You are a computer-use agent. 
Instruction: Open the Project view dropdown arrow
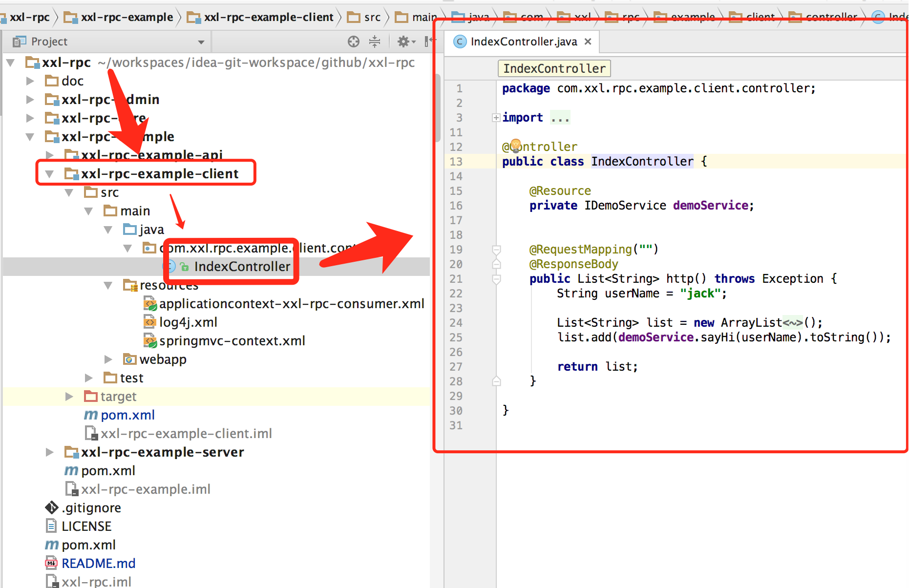201,42
